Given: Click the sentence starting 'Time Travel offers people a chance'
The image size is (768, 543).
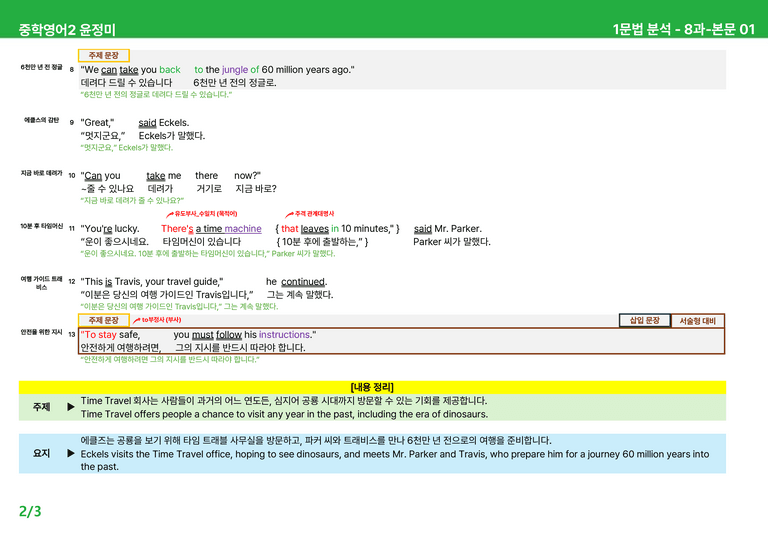Looking at the screenshot, I should pyautogui.click(x=284, y=414).
